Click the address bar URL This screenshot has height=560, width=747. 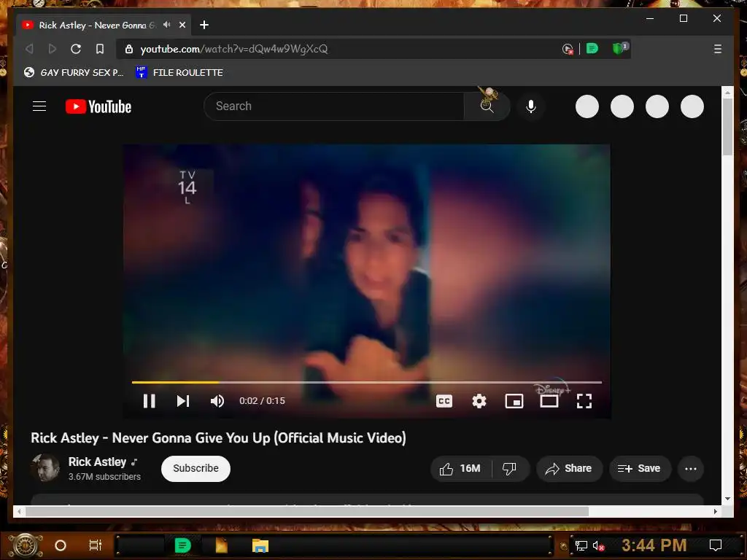pyautogui.click(x=234, y=49)
